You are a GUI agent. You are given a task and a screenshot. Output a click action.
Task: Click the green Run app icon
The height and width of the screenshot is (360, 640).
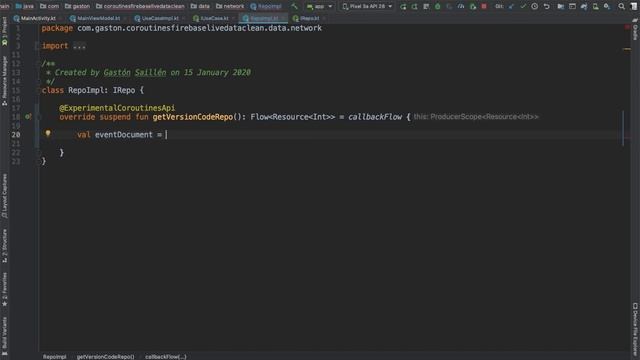tap(403, 6)
